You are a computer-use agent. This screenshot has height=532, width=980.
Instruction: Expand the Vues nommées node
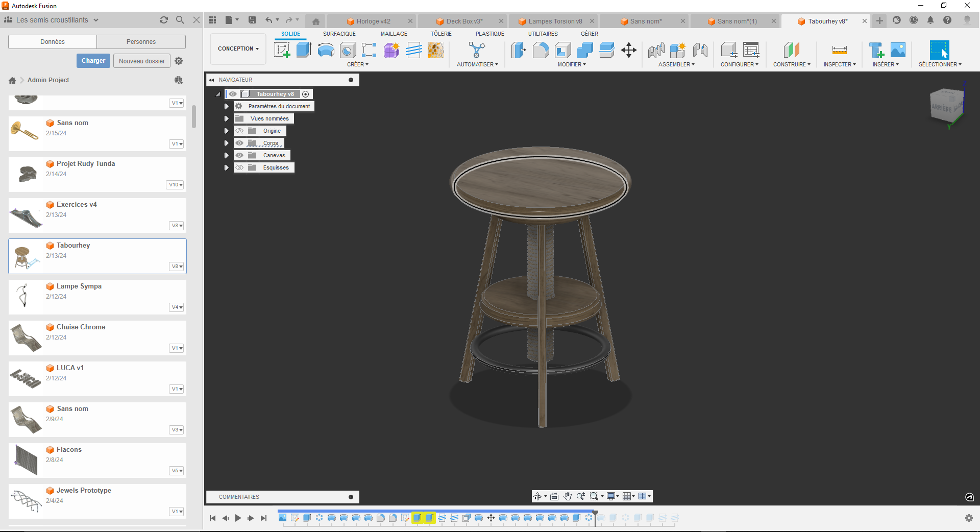point(227,118)
